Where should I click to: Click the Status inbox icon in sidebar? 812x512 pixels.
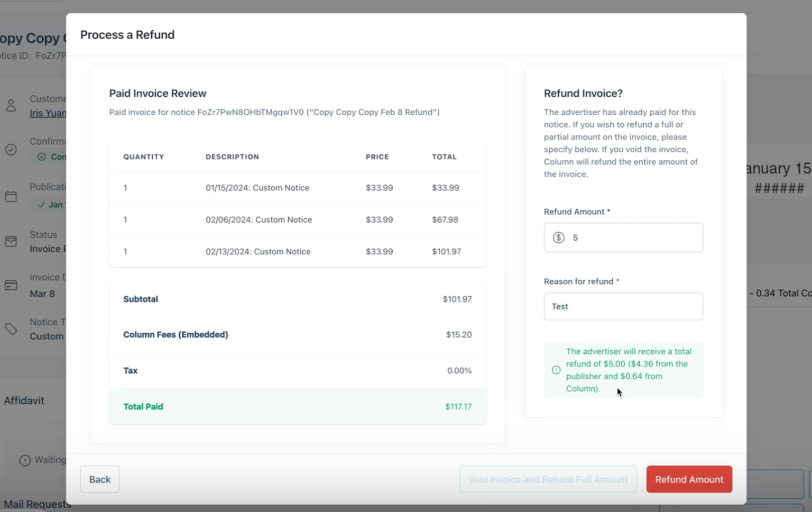point(11,242)
